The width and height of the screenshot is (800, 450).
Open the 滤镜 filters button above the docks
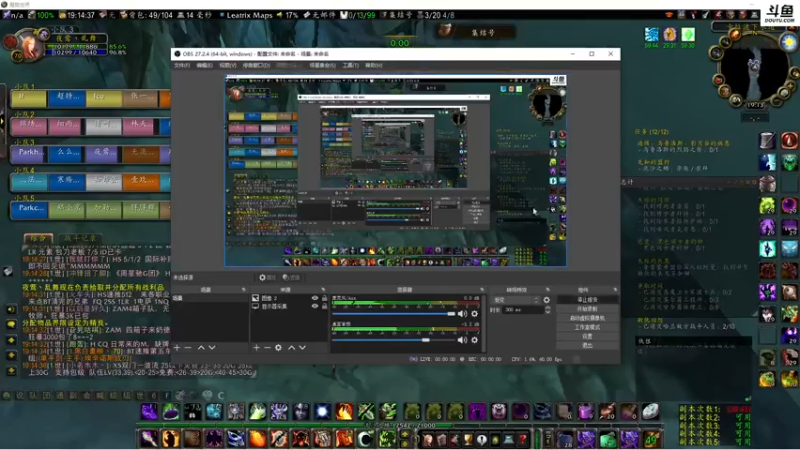[x=291, y=278]
